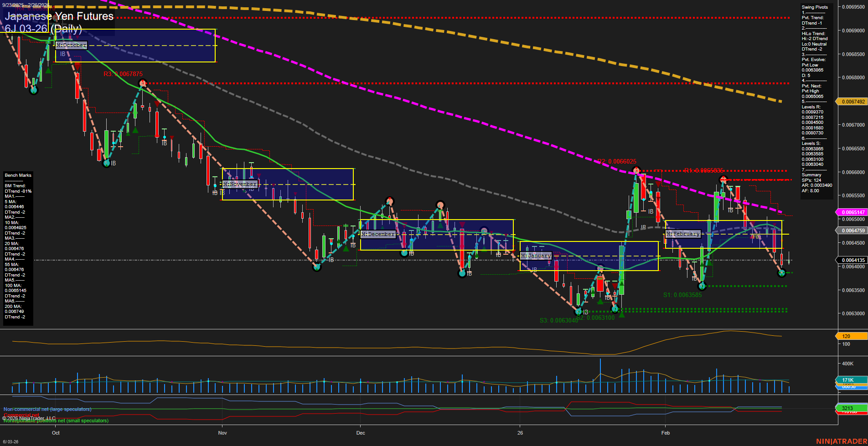Click the R3: 0.0067875 resistance label

pos(124,74)
